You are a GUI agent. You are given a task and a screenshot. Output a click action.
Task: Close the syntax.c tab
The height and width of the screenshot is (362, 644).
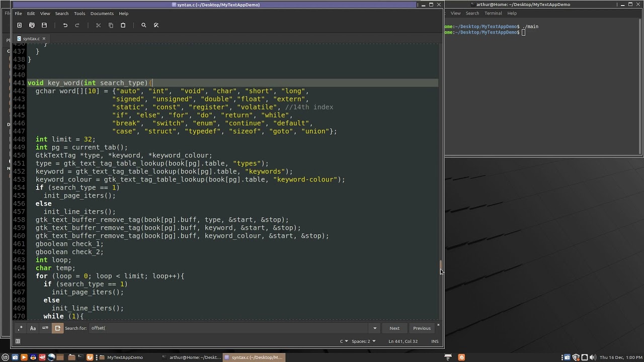pyautogui.click(x=44, y=39)
